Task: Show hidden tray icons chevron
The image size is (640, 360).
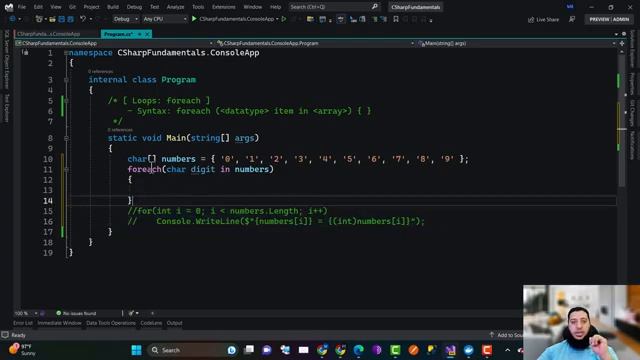Action: pos(507,350)
